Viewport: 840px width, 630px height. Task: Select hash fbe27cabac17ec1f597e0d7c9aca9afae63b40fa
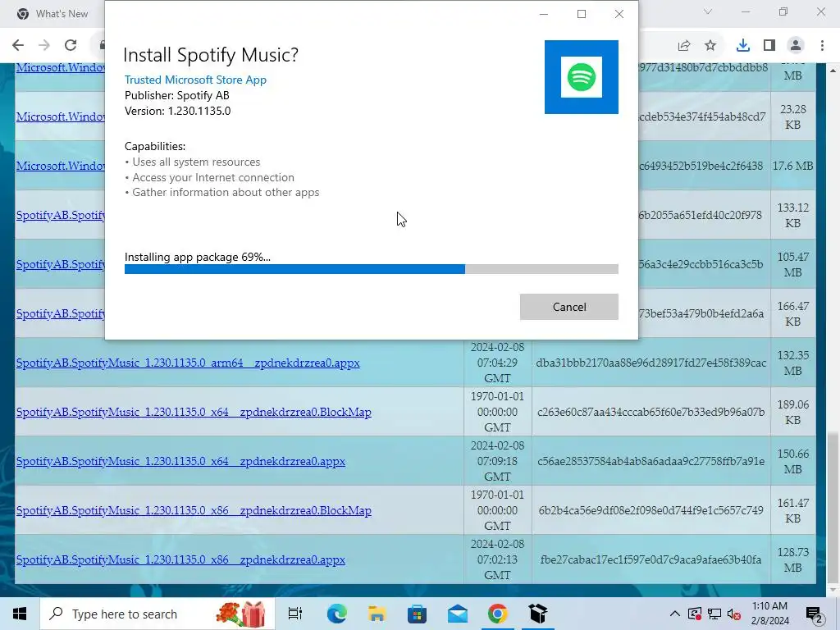coord(651,559)
